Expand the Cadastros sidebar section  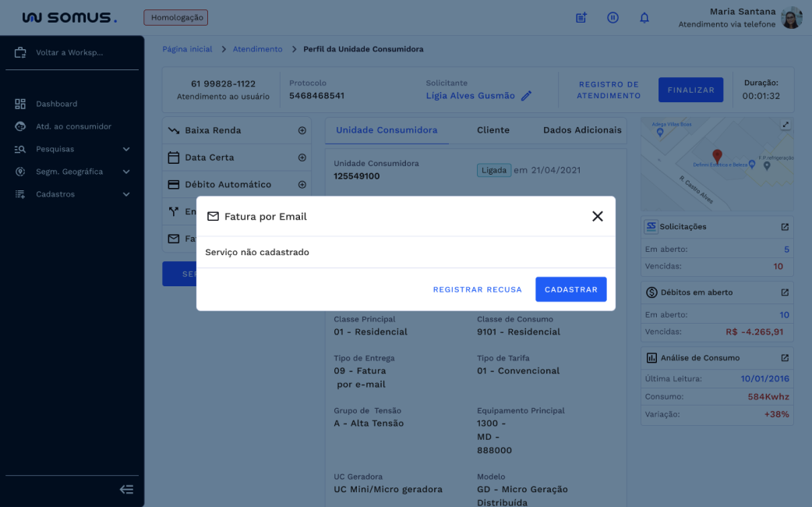pyautogui.click(x=71, y=193)
